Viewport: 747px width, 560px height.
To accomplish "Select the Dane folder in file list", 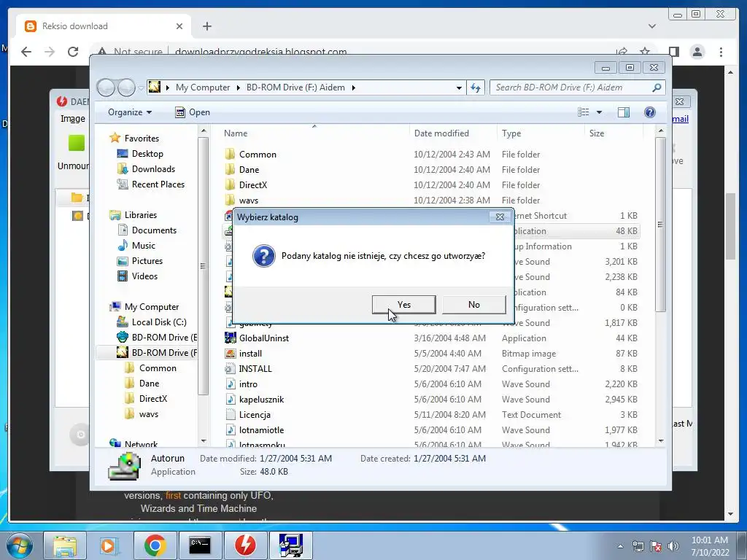I will [249, 169].
